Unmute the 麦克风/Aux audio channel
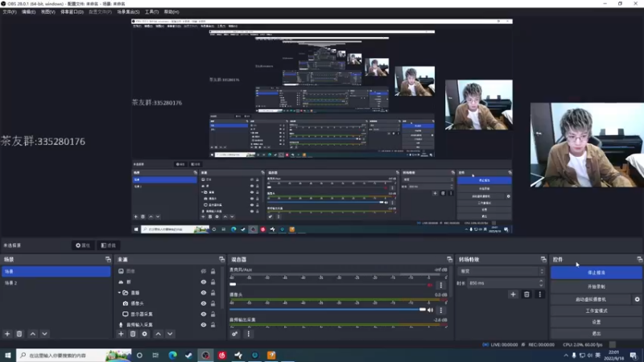 coord(430,285)
